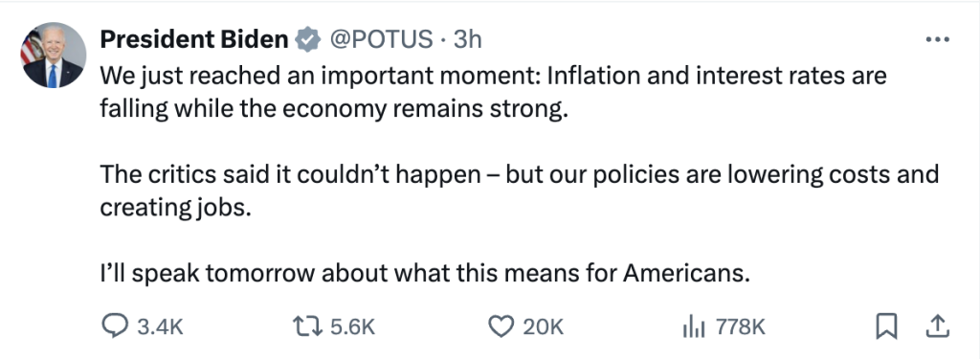Click the 778K views count
This screenshot has height=359, width=980.
(x=741, y=327)
